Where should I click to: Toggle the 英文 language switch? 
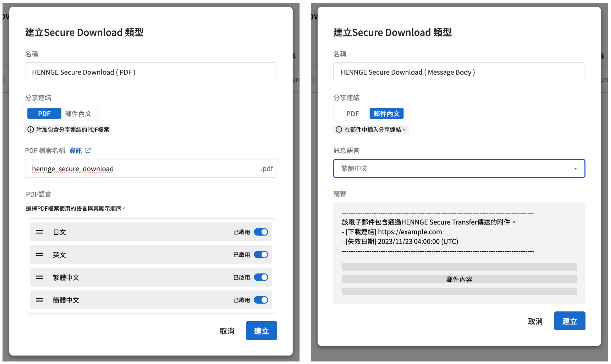tap(261, 255)
